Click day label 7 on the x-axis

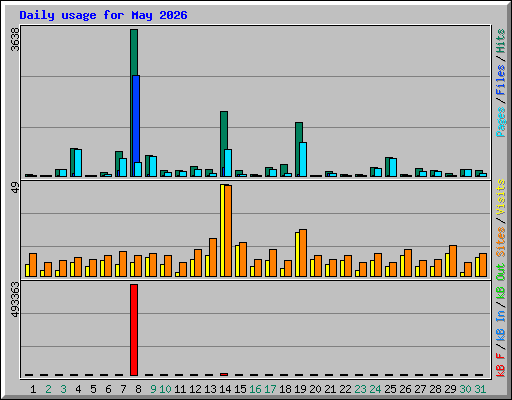[x=123, y=389]
